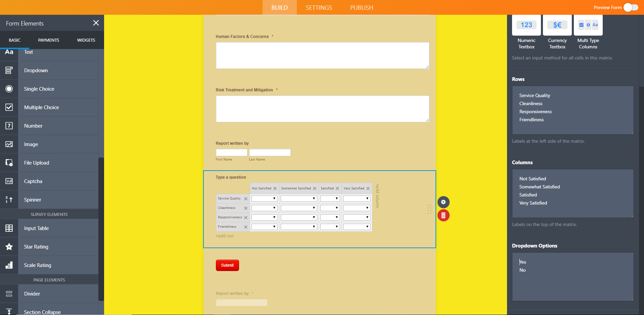Open the PAYMENTS tab
Viewport: 644px width, 315px height.
(48, 40)
